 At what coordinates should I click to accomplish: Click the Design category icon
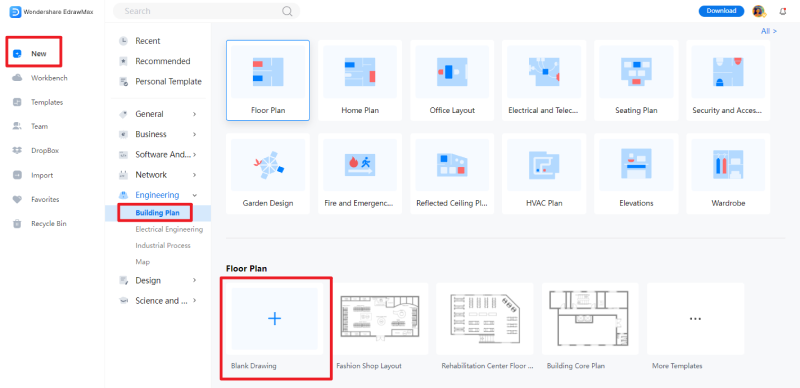(123, 280)
